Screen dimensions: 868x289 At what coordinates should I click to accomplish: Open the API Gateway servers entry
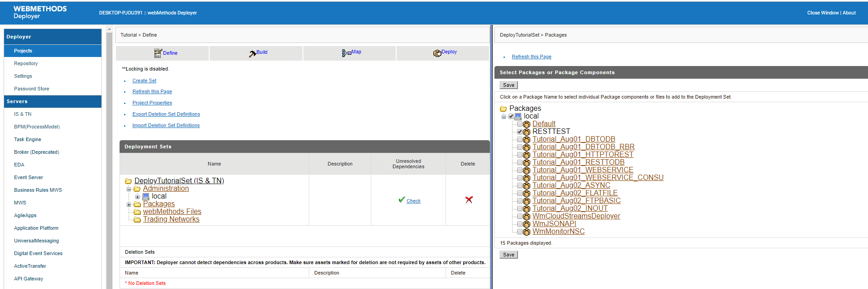pos(29,279)
